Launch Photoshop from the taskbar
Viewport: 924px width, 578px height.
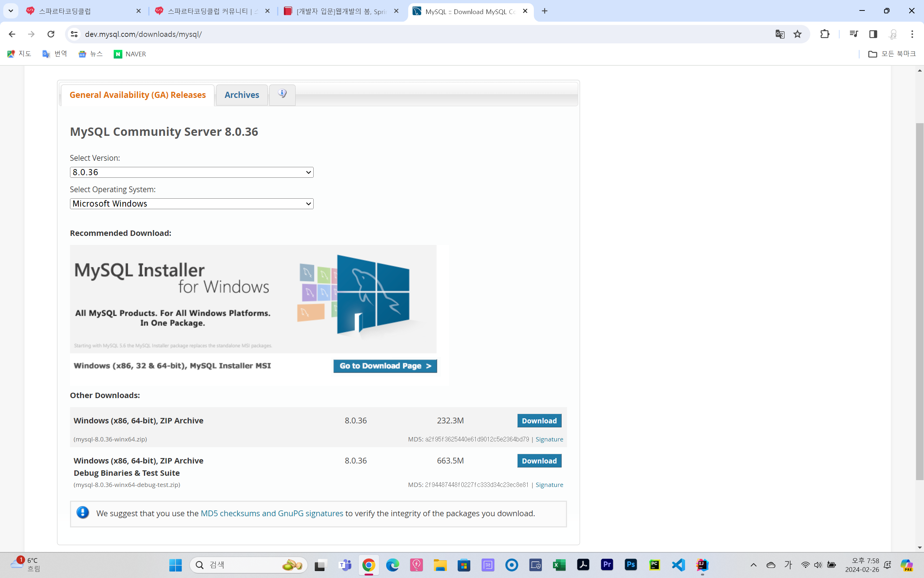coord(631,565)
